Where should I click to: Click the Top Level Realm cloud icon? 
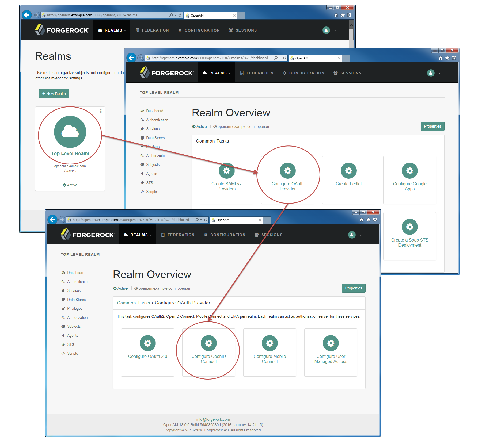[70, 132]
